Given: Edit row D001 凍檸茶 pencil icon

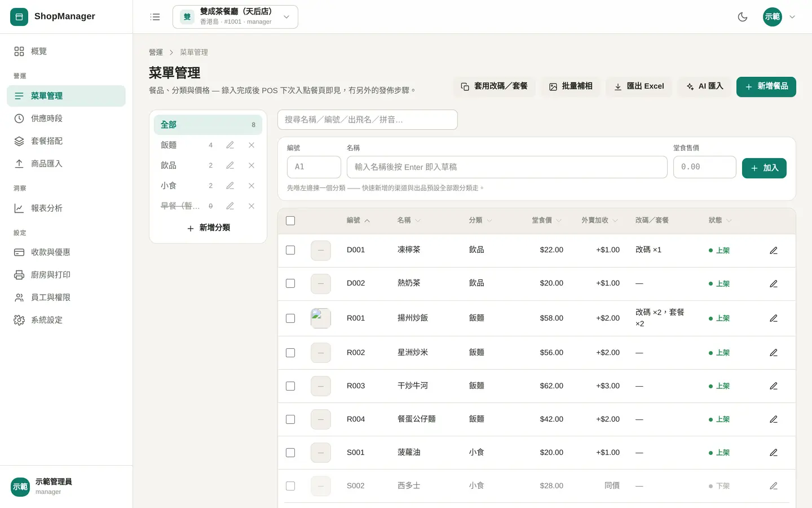Looking at the screenshot, I should [x=774, y=250].
